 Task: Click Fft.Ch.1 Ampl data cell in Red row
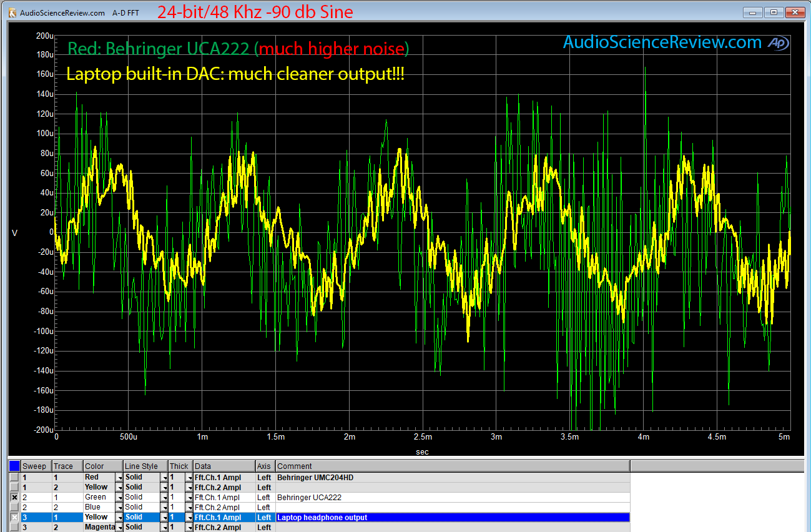pos(224,477)
